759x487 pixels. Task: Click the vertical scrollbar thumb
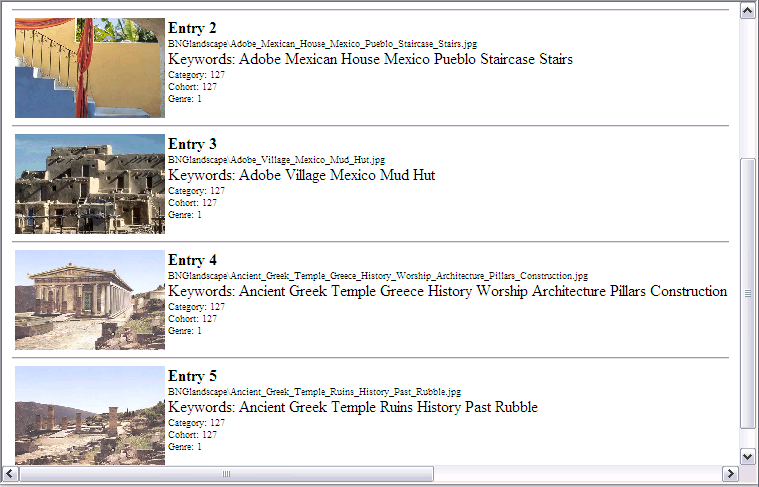[747, 293]
